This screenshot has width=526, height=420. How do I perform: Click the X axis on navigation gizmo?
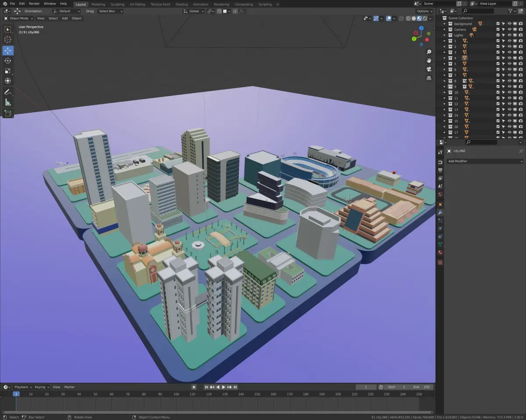tap(416, 34)
